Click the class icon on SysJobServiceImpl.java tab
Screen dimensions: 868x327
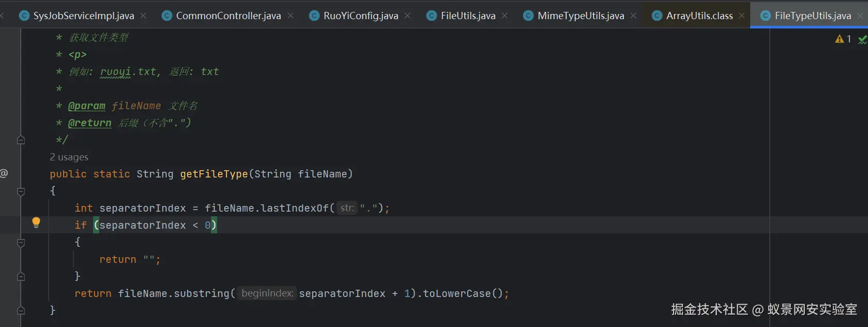(x=24, y=16)
